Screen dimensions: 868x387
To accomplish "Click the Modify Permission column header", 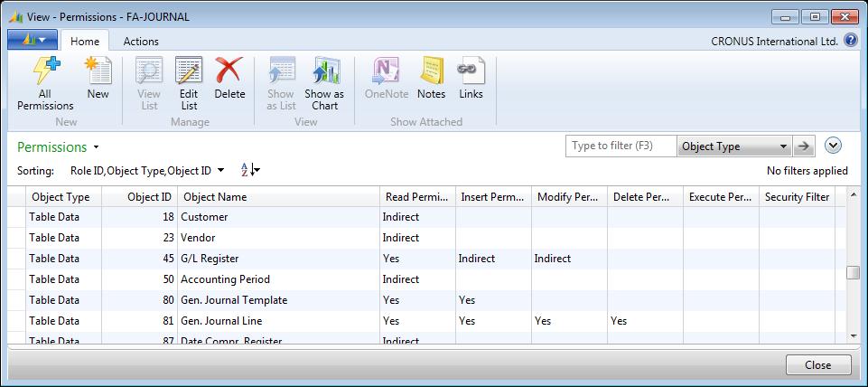I will pyautogui.click(x=570, y=197).
